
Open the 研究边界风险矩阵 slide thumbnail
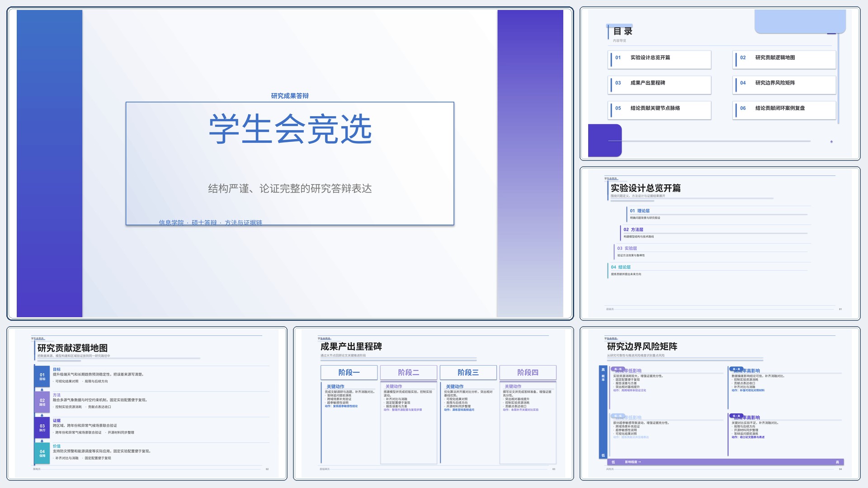720,404
